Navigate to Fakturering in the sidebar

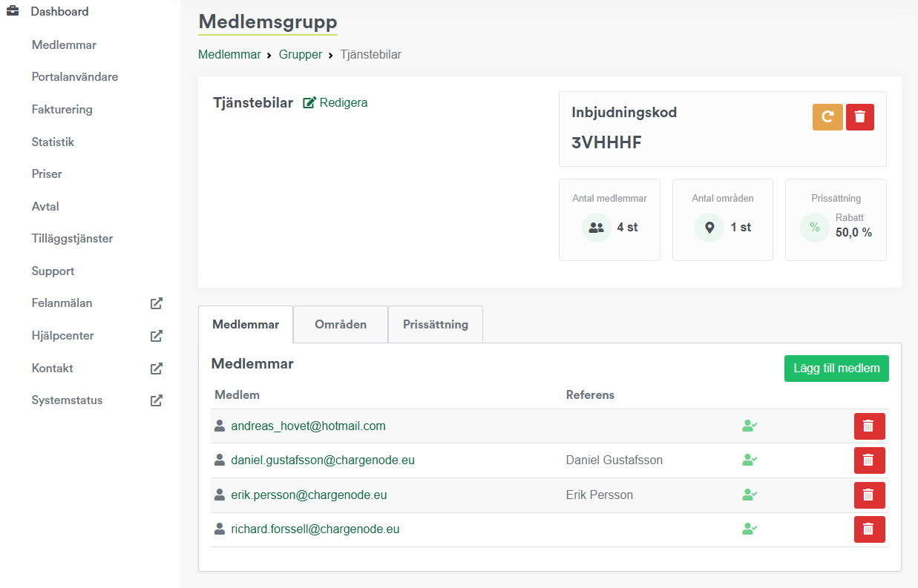pos(62,110)
